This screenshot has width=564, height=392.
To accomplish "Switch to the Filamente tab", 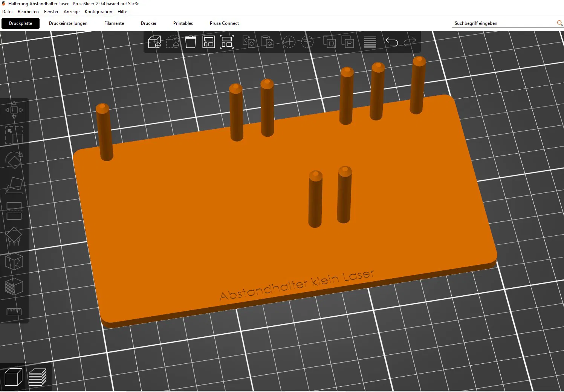I will [x=114, y=23].
